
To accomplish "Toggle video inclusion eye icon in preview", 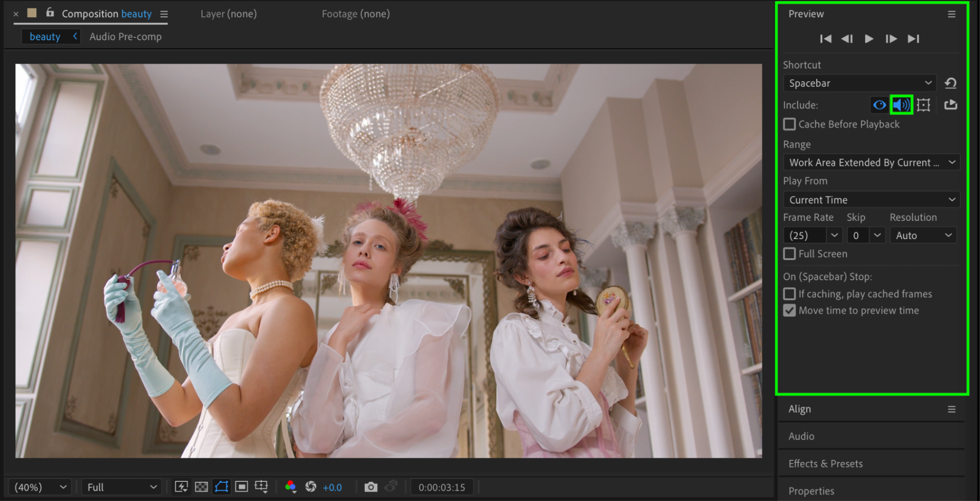I will click(879, 105).
